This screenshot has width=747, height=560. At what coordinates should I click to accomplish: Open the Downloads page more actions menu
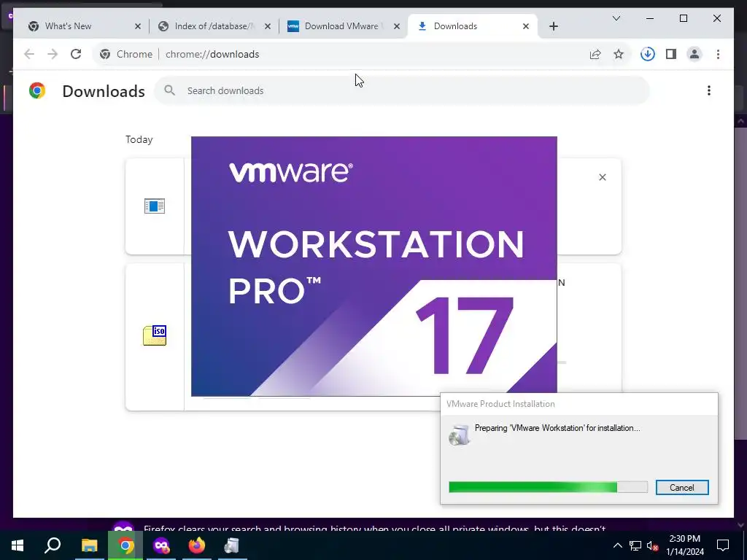pyautogui.click(x=709, y=90)
